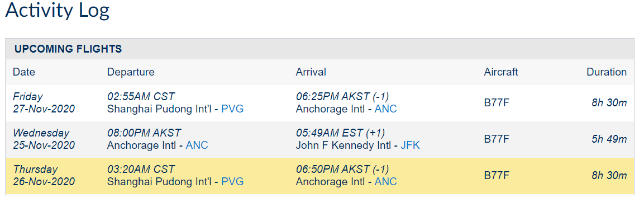The image size is (644, 202).
Task: Click B77F aircraft in the Wednesday row
Action: pos(497,139)
